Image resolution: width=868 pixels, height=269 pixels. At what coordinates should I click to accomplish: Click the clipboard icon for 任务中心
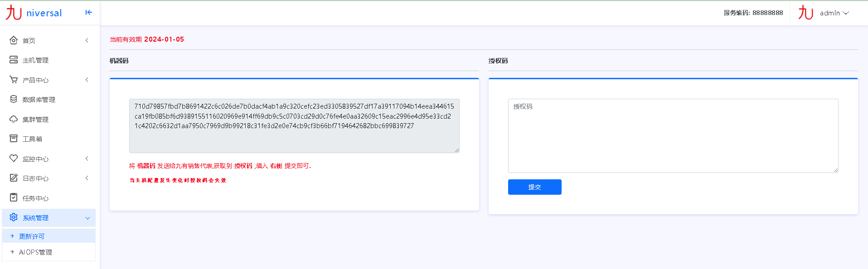pyautogui.click(x=14, y=198)
